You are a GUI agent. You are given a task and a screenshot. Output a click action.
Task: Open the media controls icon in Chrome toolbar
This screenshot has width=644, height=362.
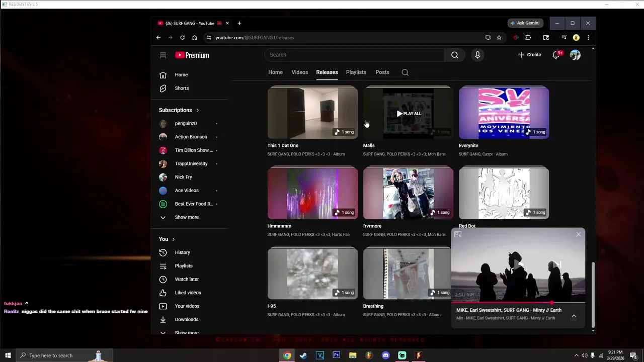click(x=564, y=38)
